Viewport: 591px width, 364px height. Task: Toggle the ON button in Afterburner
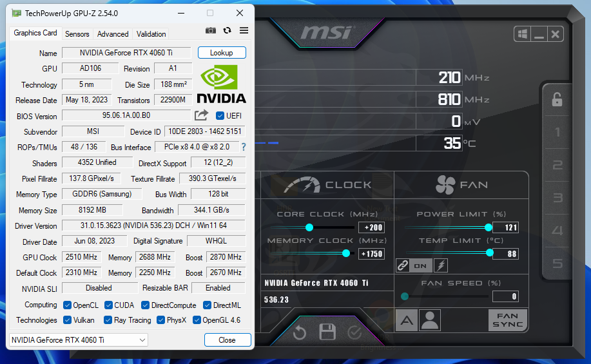coord(421,265)
